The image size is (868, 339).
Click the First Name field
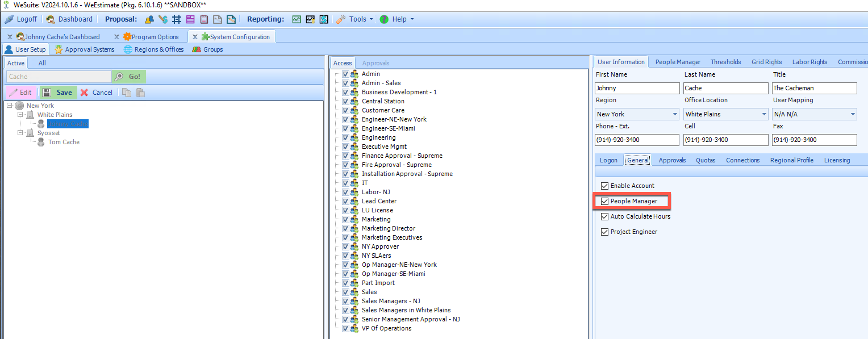point(637,88)
